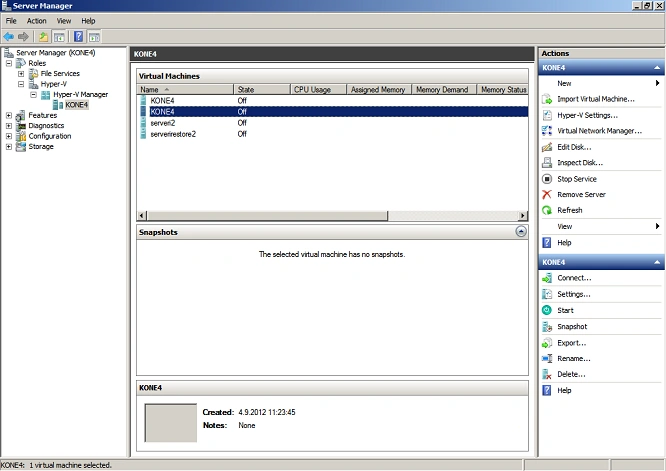Expand the Storage tree node
The image size is (666, 471).
tap(9, 147)
